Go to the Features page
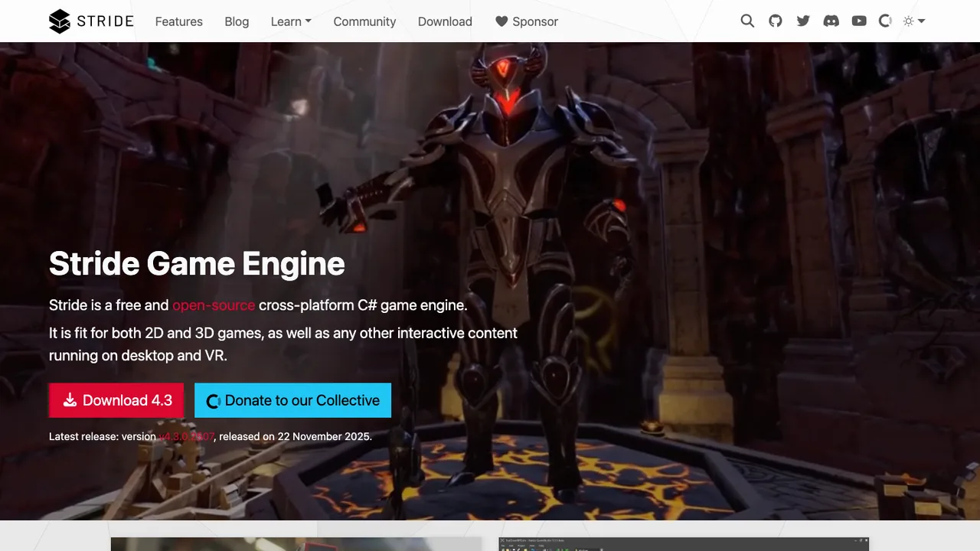Screen dimensions: 980x551 point(179,21)
